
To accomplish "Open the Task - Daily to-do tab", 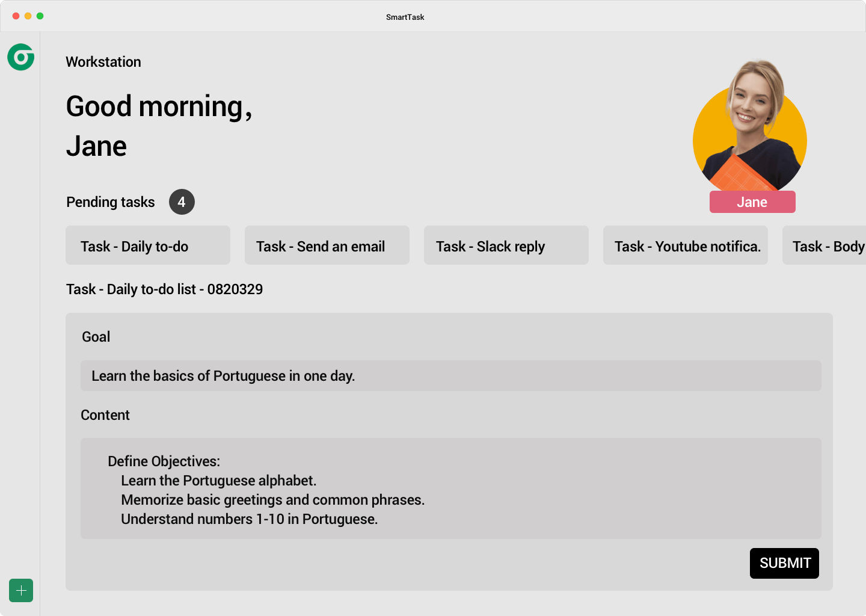I will coord(147,245).
